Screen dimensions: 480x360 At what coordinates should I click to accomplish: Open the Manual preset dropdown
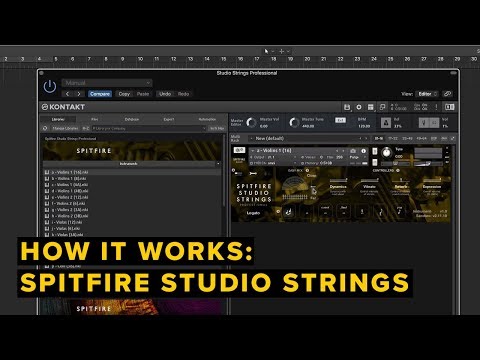[107, 83]
